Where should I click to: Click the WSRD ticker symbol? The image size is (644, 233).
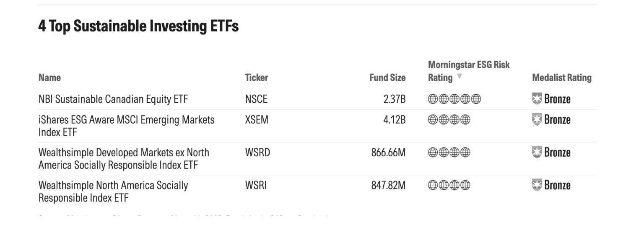pos(257,153)
